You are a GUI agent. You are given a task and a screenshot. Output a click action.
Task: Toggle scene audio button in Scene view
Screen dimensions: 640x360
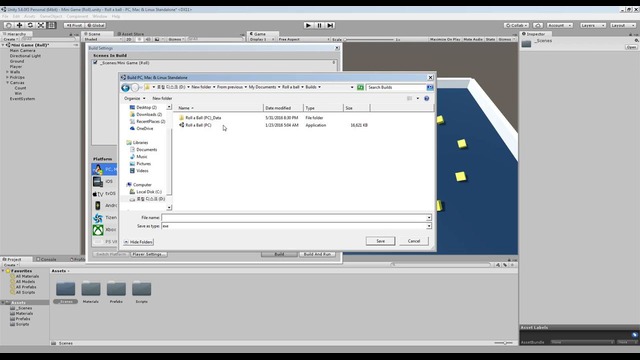pos(148,39)
